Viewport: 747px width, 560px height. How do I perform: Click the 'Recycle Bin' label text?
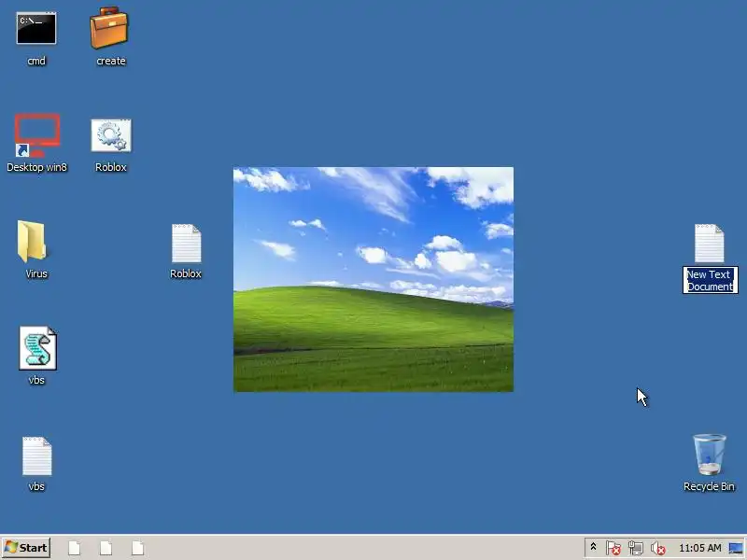[x=709, y=486]
